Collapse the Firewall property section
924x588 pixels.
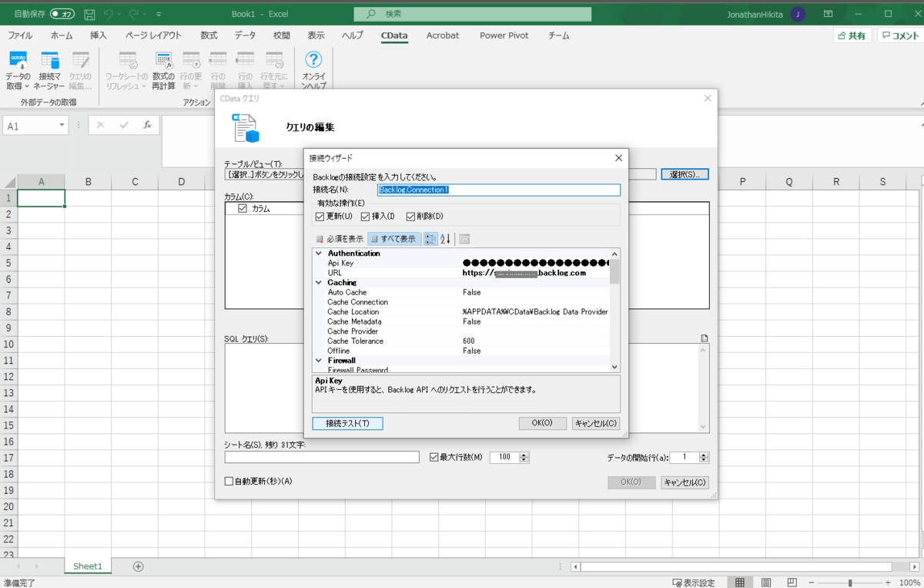tap(319, 361)
